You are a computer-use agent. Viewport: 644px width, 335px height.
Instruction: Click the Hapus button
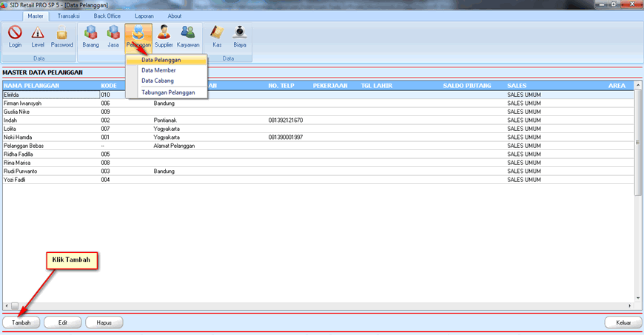pyautogui.click(x=104, y=322)
